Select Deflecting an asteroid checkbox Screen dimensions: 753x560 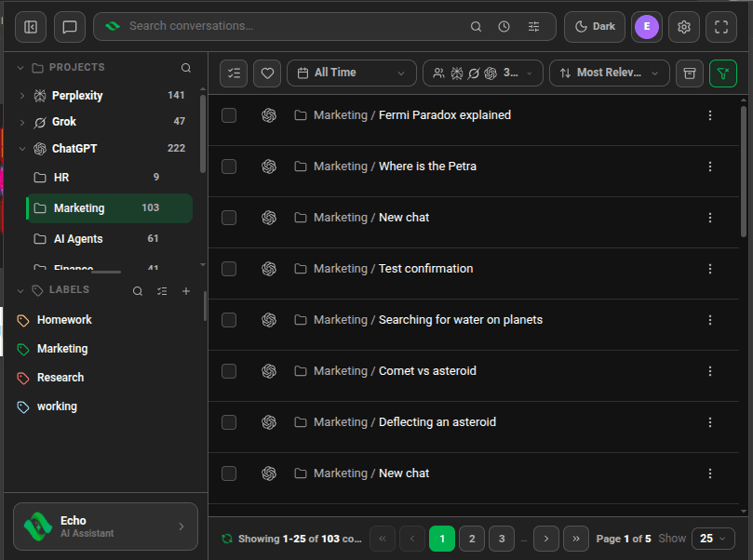[x=229, y=422]
